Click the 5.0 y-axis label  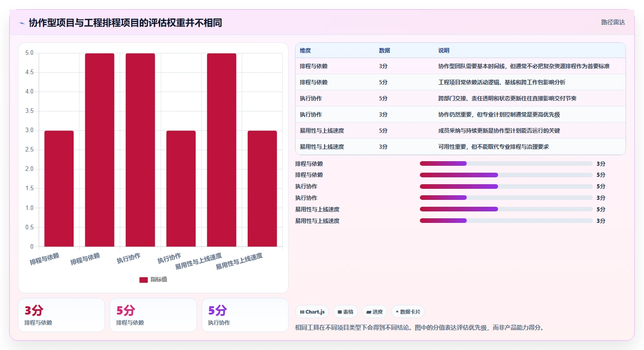pyautogui.click(x=29, y=53)
